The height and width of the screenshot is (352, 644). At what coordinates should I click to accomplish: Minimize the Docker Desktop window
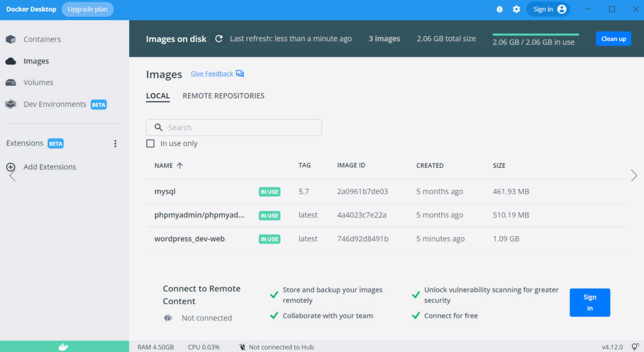588,9
